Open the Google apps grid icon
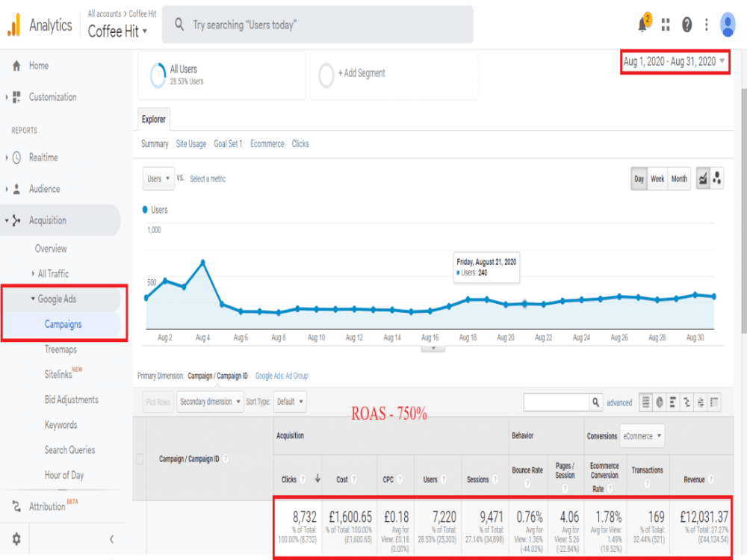747x560 pixels. pos(666,25)
